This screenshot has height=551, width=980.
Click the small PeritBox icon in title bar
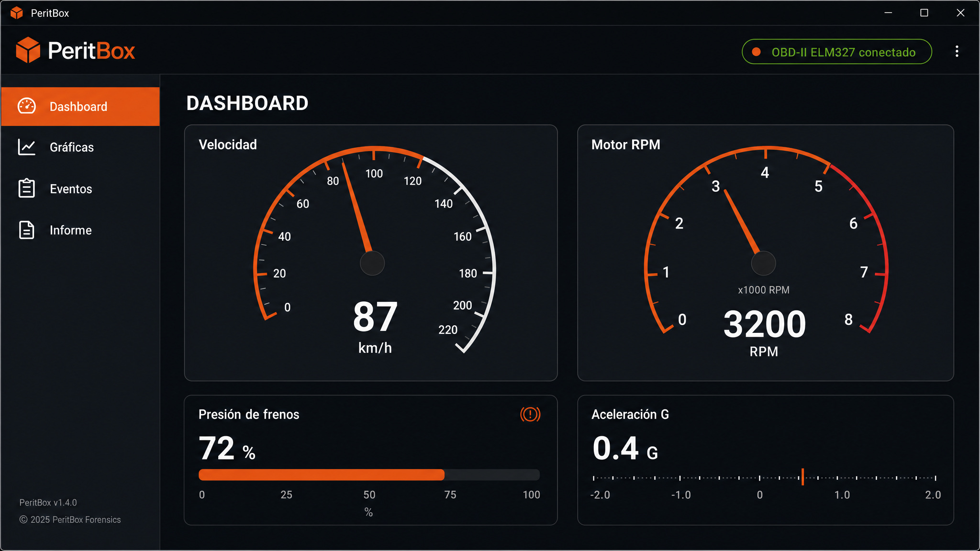tap(17, 13)
